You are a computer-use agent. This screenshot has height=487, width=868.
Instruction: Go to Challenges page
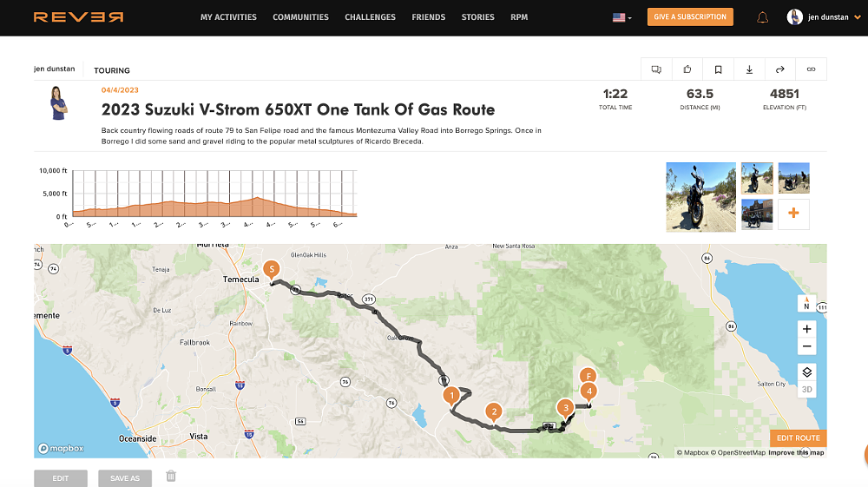[x=370, y=17]
